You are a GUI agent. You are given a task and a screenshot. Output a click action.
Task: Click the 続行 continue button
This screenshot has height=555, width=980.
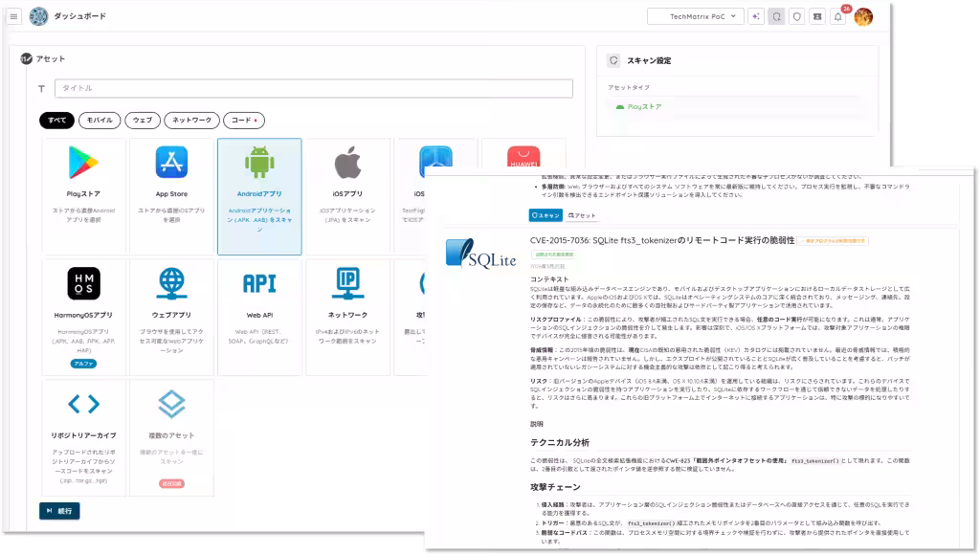point(59,511)
